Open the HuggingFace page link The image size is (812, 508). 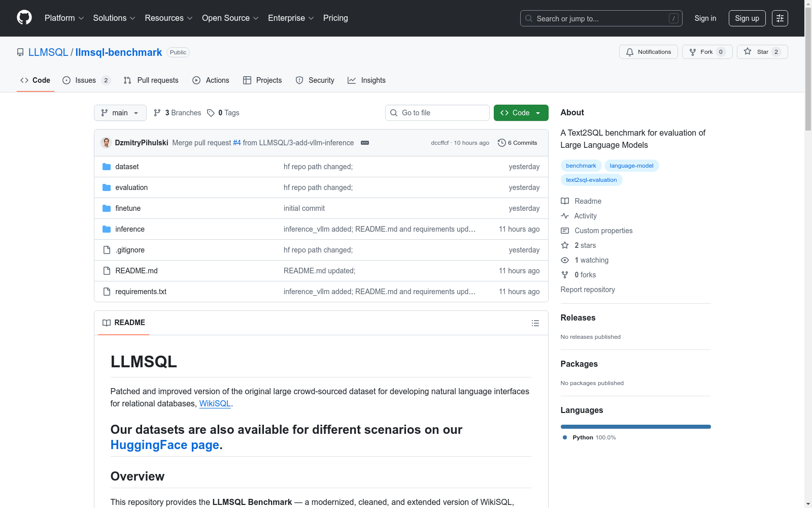pos(165,445)
